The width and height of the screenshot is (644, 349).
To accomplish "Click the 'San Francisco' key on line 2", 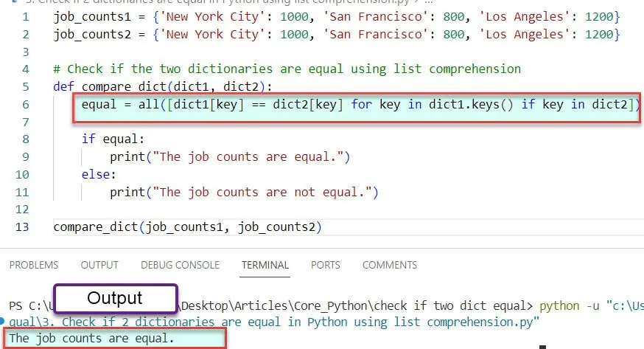I will 377,35.
